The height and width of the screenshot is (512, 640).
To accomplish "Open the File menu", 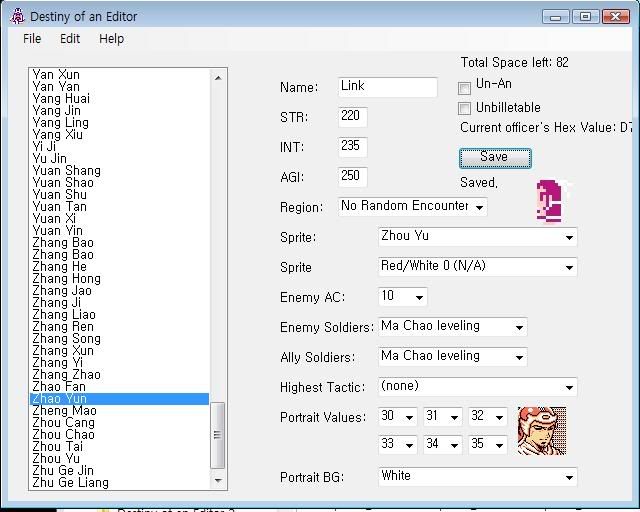I will [x=32, y=38].
